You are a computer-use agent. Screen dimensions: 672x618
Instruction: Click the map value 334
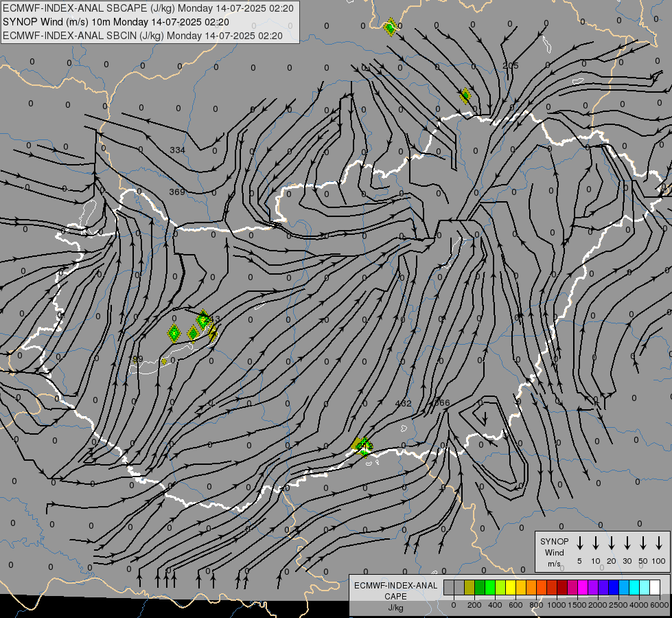pyautogui.click(x=177, y=150)
